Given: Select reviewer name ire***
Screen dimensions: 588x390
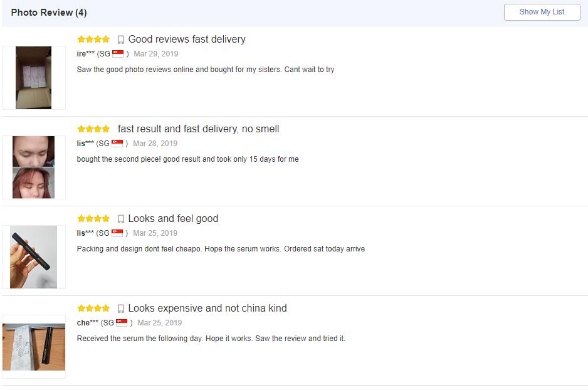Looking at the screenshot, I should pos(85,54).
